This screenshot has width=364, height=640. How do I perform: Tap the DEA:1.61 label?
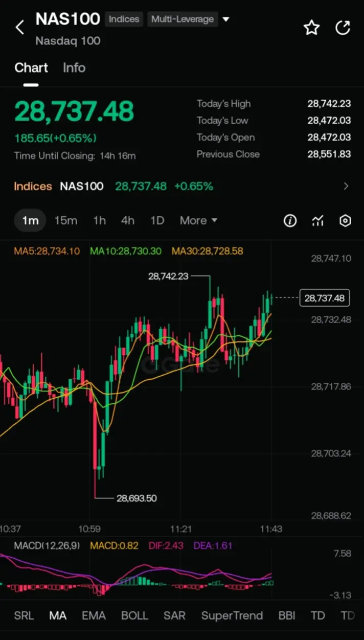click(x=212, y=545)
